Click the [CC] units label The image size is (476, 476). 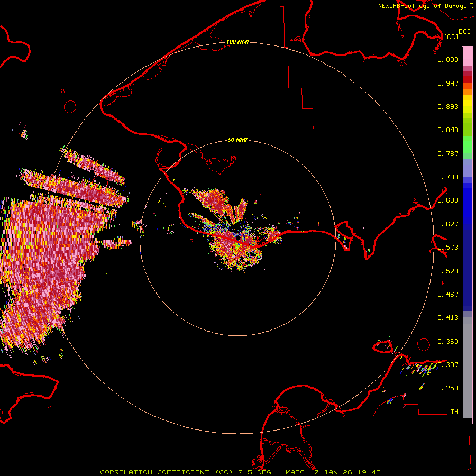[451, 36]
